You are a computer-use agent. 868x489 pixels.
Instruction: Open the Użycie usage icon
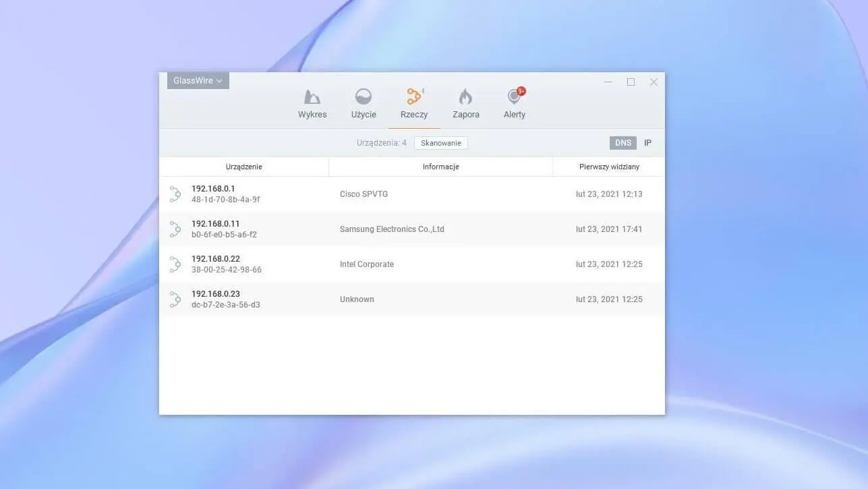[364, 97]
